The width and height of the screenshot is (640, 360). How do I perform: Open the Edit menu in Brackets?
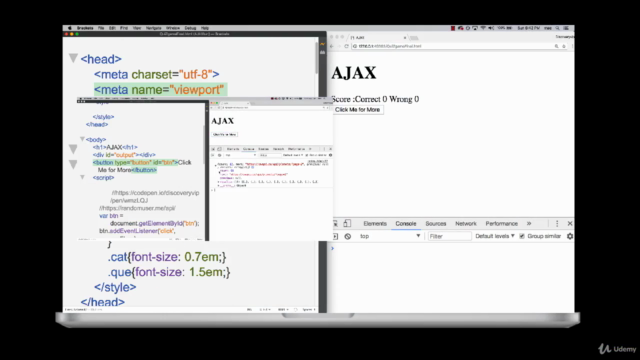[112, 28]
